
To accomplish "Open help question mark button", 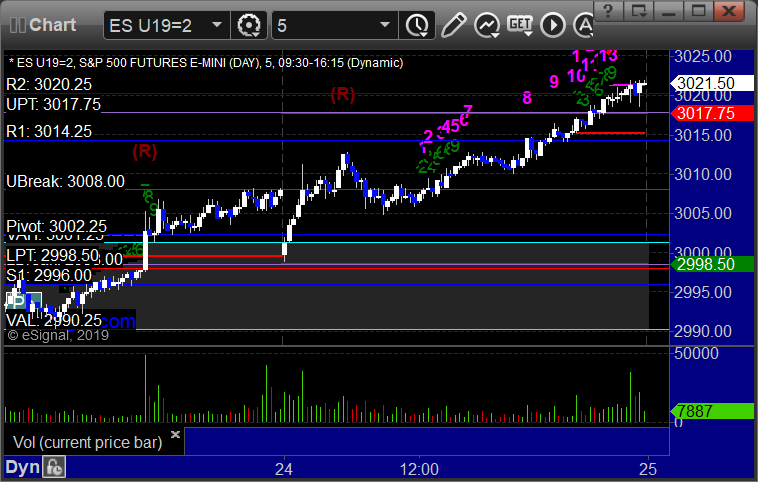I will tap(608, 11).
